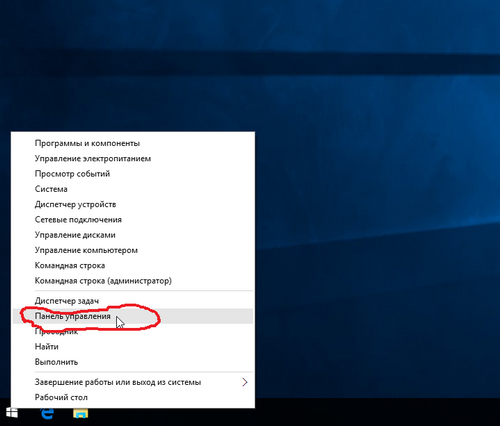Launch Командная строка (администратор)
The image size is (500, 426).
click(x=133, y=281)
